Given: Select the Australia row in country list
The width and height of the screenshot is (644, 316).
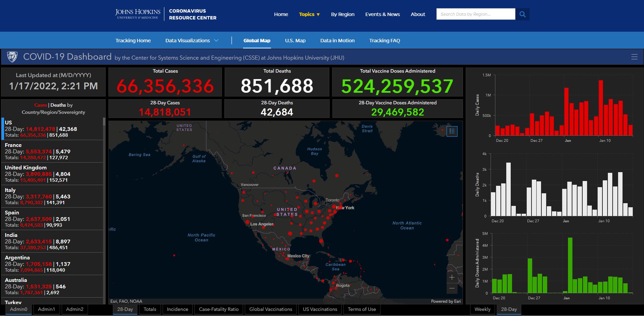Looking at the screenshot, I should [x=53, y=286].
